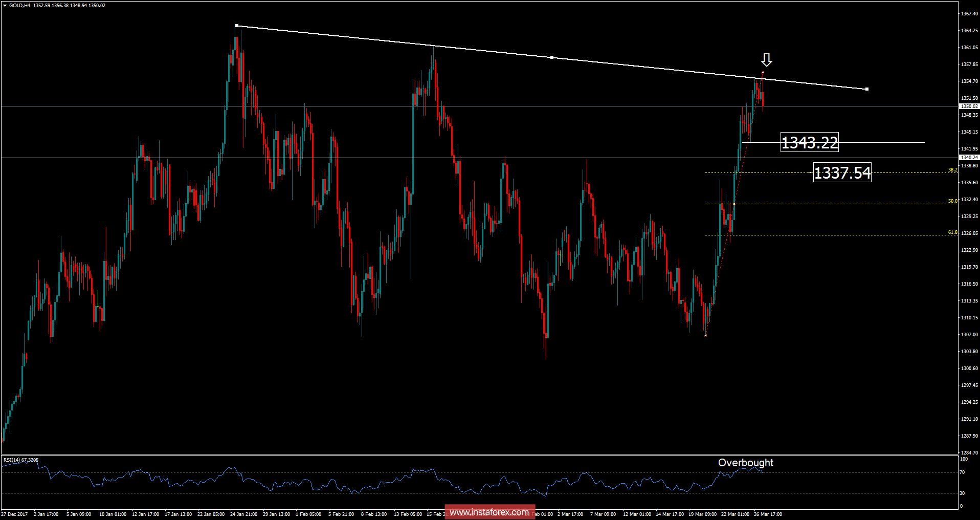Click the 5 Feb 21:00 time label
980x520 pixels.
[x=341, y=514]
